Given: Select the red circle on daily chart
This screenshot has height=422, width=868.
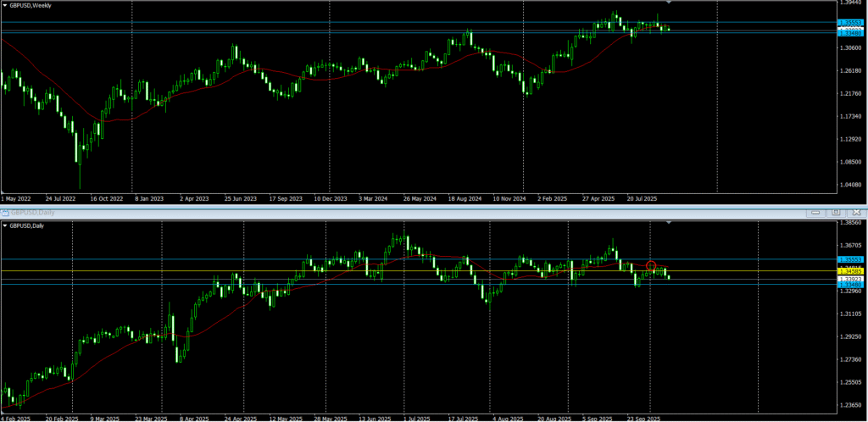Looking at the screenshot, I should (x=651, y=266).
